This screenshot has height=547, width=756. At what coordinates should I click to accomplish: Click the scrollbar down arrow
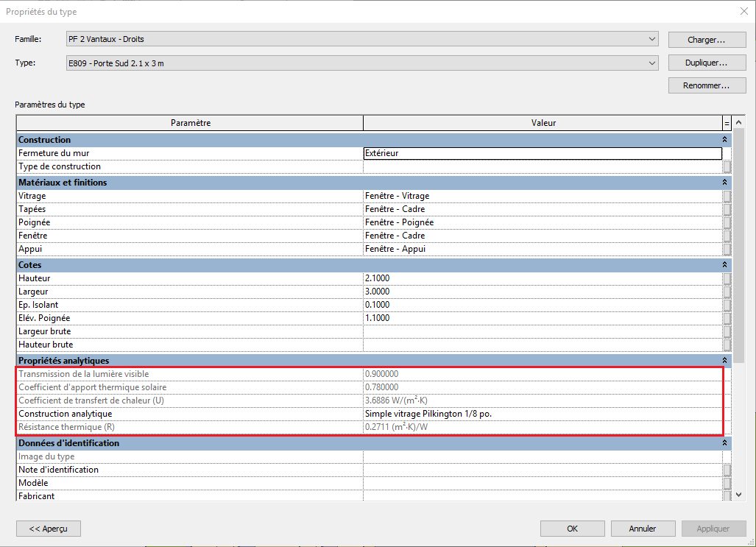tap(738, 495)
